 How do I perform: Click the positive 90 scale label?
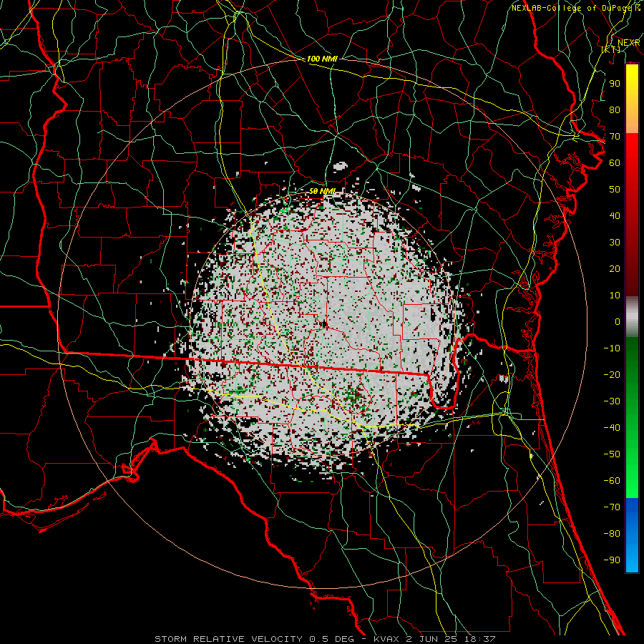(615, 84)
